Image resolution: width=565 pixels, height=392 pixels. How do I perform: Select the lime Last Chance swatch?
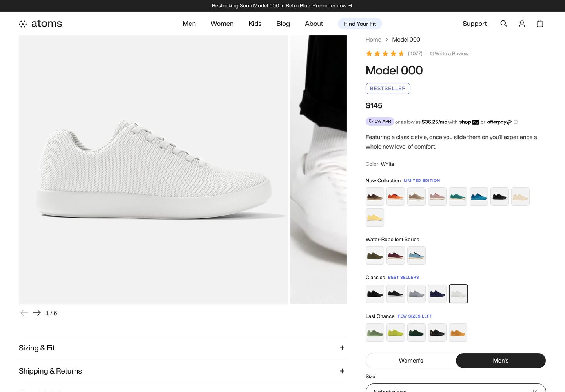395,332
